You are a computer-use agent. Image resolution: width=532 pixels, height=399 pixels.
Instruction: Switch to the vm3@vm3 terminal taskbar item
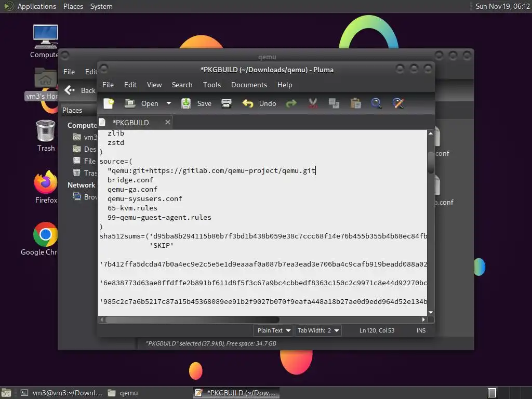[x=61, y=393]
